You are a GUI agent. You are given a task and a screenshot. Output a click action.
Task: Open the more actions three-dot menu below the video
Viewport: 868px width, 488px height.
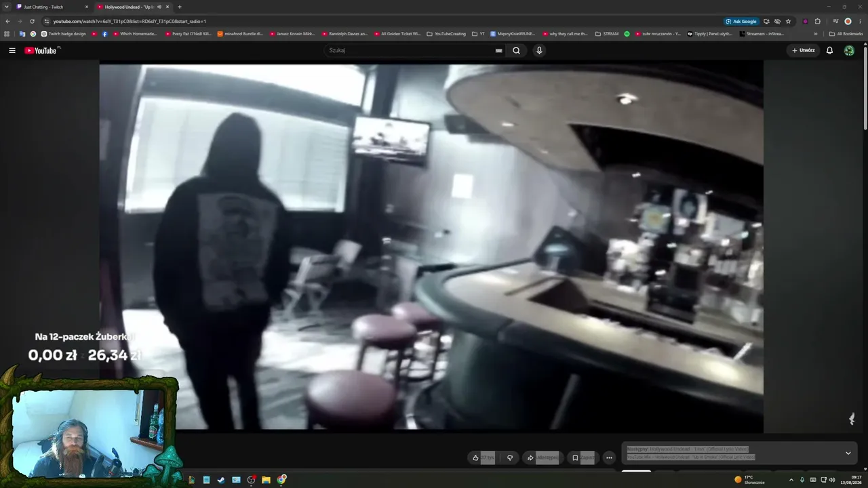click(609, 457)
